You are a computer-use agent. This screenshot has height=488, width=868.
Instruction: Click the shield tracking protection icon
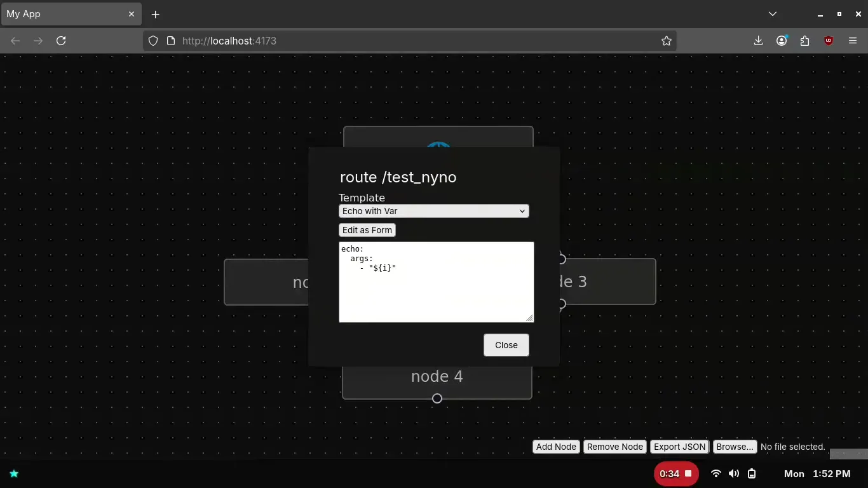(x=153, y=41)
